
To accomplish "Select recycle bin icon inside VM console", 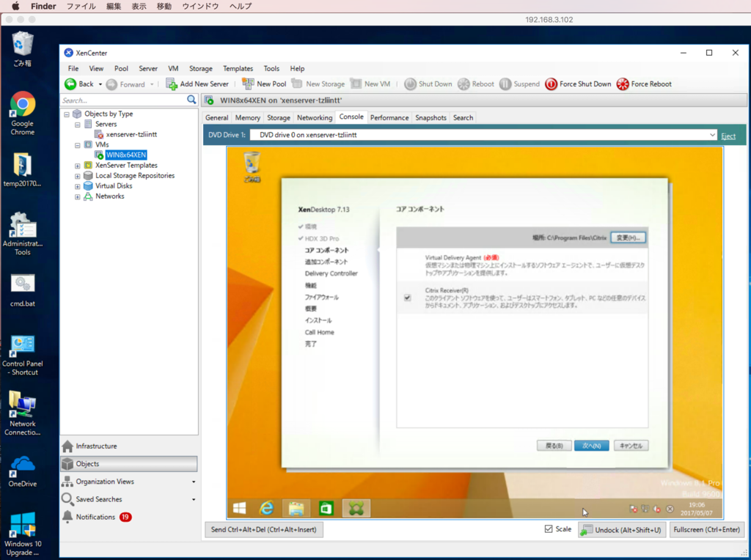I will point(252,167).
